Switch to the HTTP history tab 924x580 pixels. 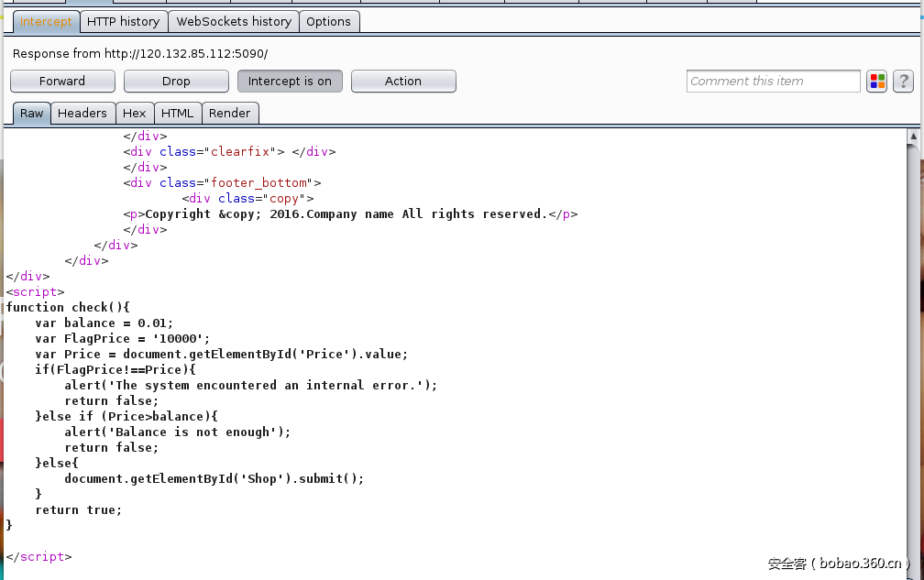pos(123,21)
